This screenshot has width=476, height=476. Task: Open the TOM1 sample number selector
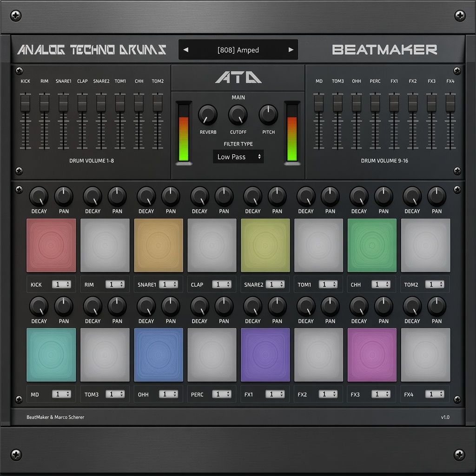pyautogui.click(x=328, y=284)
